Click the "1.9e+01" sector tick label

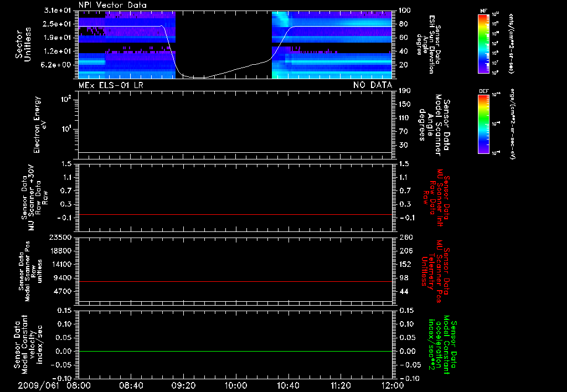click(x=58, y=38)
